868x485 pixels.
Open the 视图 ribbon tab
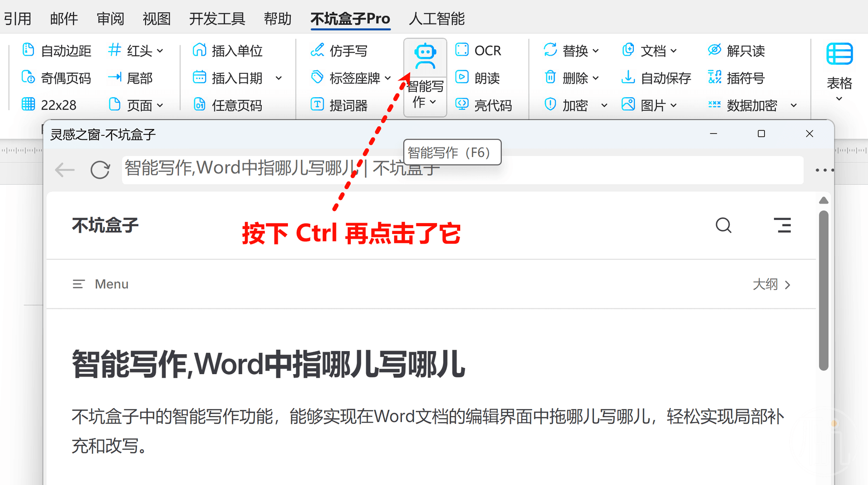click(x=157, y=19)
